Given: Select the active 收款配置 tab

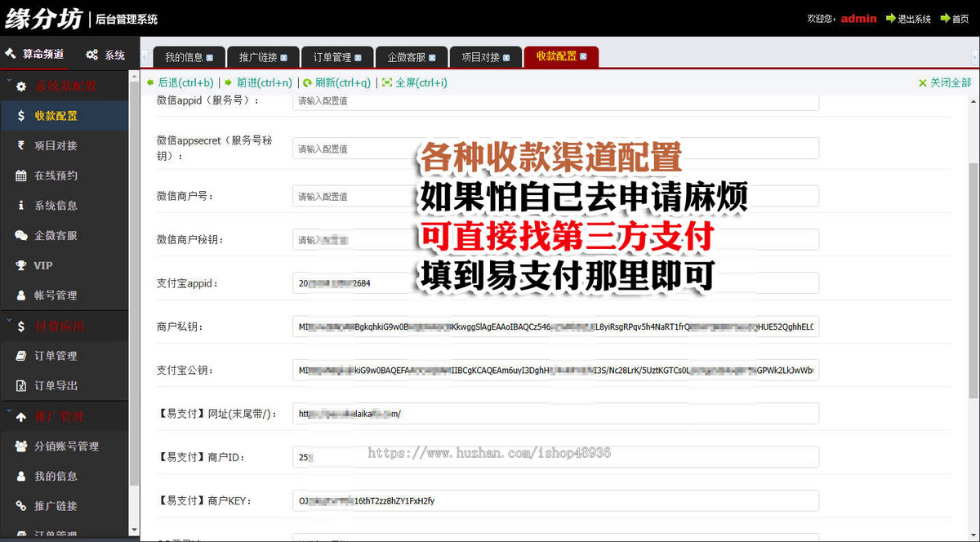Looking at the screenshot, I should click(x=561, y=56).
